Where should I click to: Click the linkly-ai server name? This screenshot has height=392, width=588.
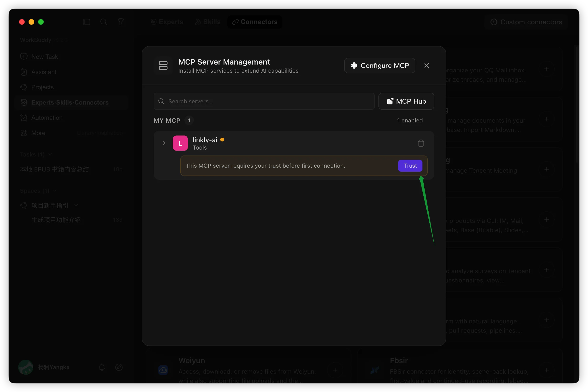click(x=205, y=140)
